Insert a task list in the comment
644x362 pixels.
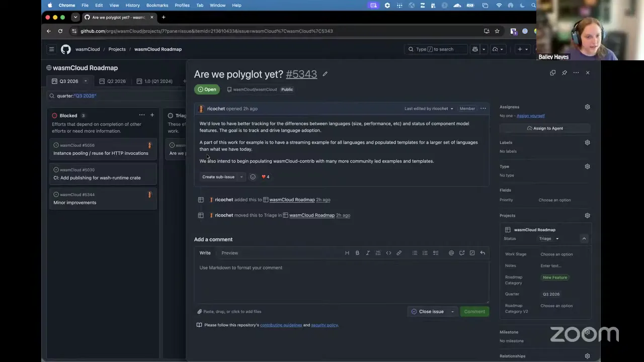(x=436, y=253)
